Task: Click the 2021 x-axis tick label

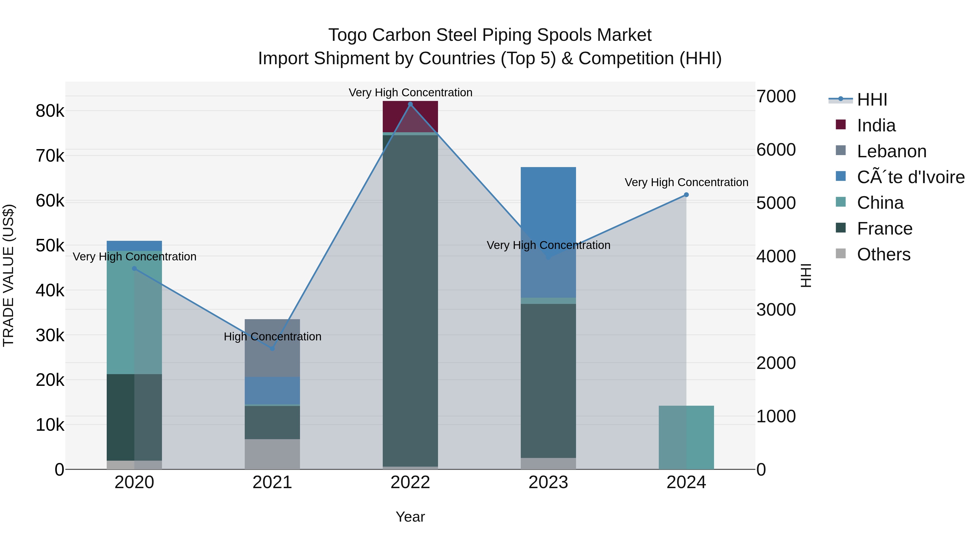Action: [x=272, y=482]
